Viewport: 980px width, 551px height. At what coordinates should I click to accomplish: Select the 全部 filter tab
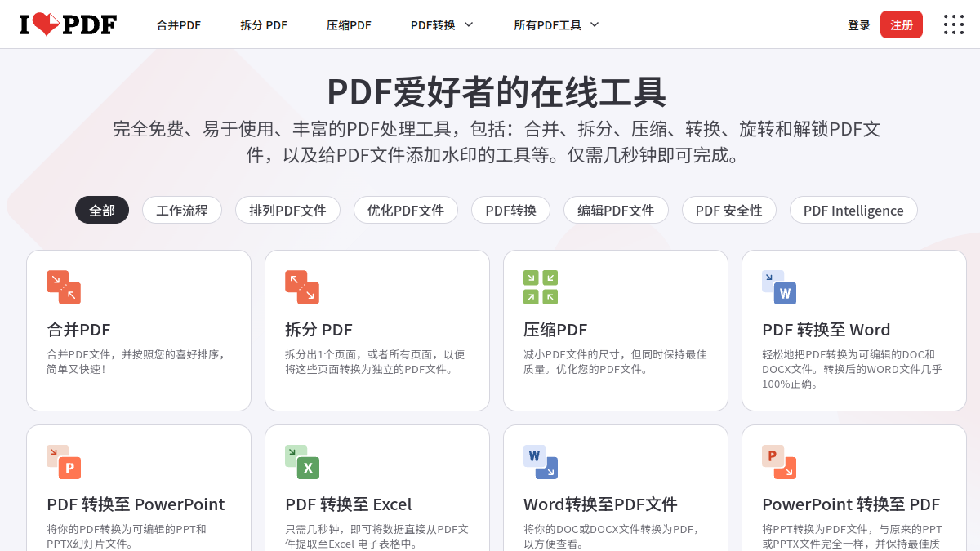point(102,210)
